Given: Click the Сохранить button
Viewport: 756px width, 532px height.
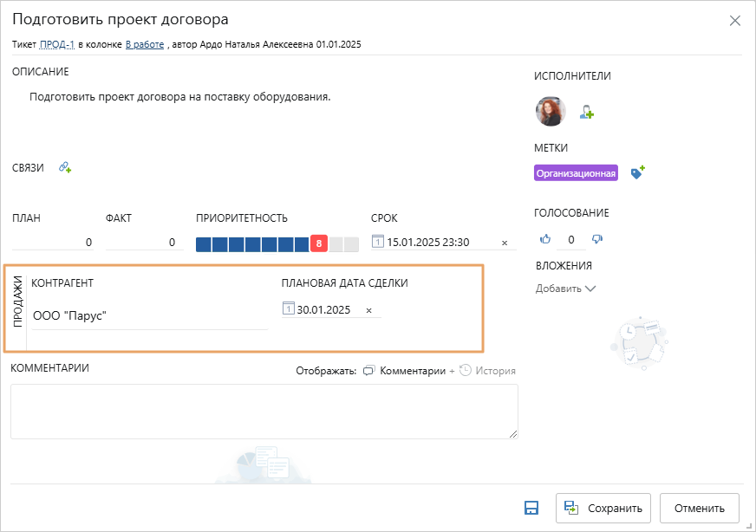Looking at the screenshot, I should pos(603,508).
